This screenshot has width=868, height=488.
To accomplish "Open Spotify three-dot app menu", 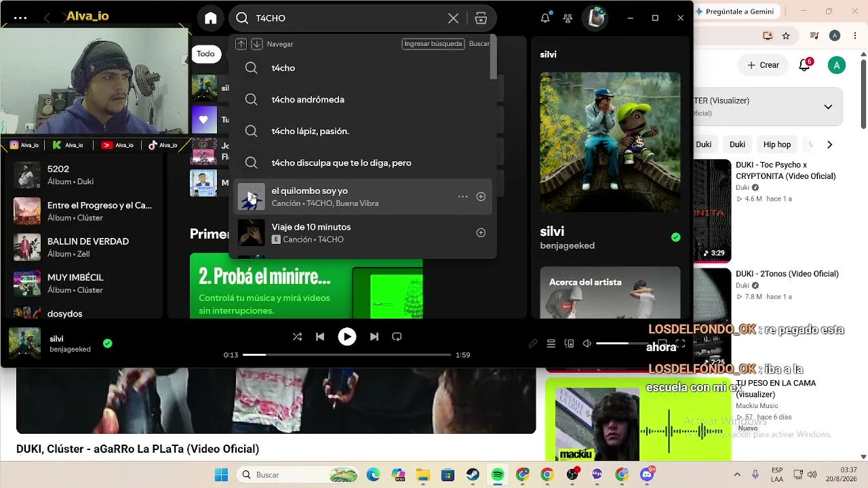I will (x=20, y=18).
